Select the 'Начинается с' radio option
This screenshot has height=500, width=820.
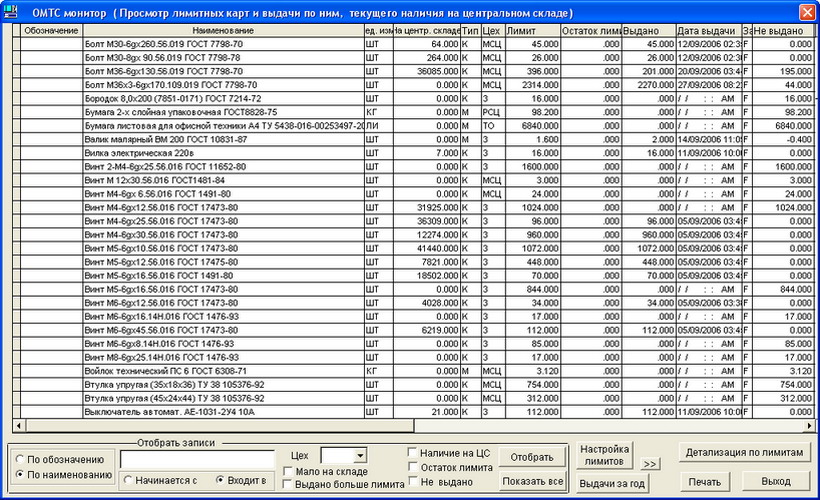pyautogui.click(x=128, y=480)
